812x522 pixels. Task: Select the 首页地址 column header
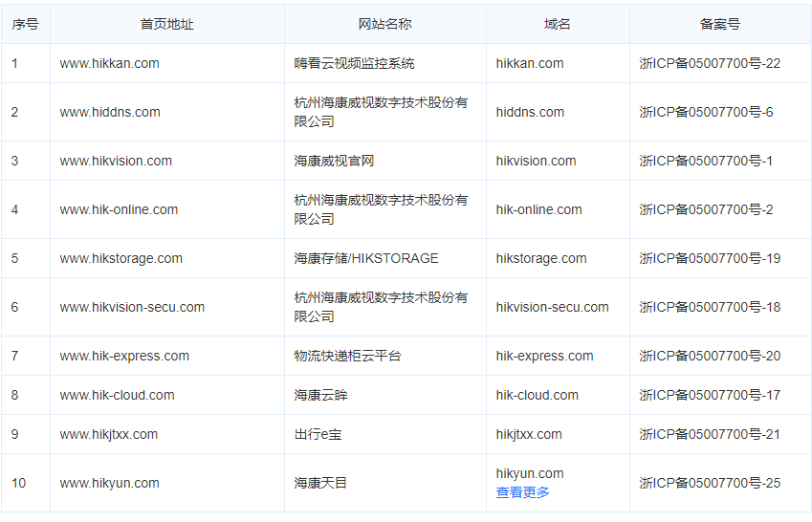[166, 24]
